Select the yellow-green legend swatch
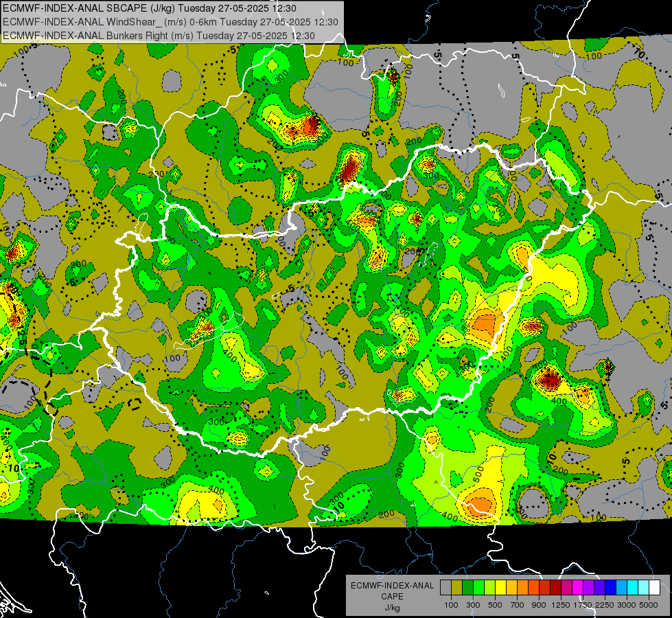The height and width of the screenshot is (618, 672). (490, 588)
